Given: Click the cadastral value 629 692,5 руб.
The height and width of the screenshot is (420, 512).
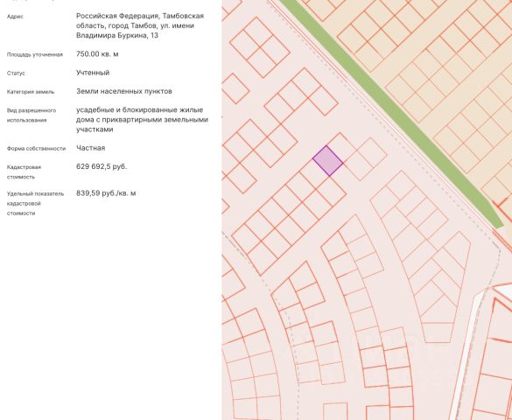Looking at the screenshot, I should pyautogui.click(x=102, y=167).
